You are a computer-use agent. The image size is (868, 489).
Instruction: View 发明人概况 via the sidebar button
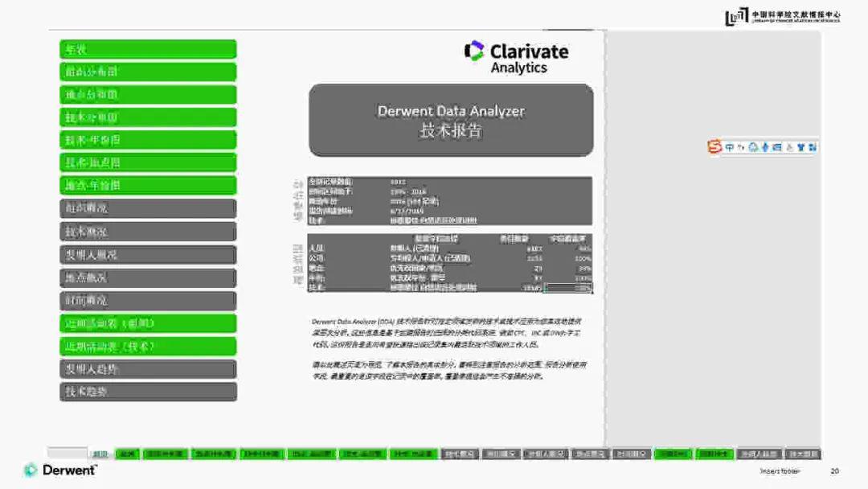(x=147, y=254)
